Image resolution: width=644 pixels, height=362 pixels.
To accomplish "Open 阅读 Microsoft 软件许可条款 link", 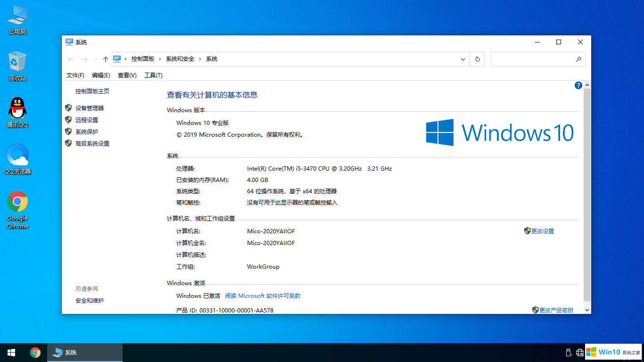I will coord(263,296).
